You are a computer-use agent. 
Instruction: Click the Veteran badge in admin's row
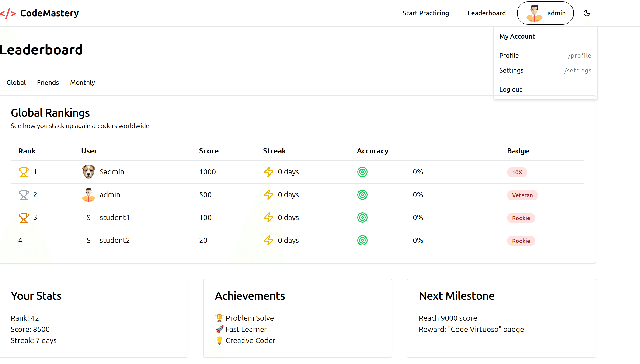point(522,195)
